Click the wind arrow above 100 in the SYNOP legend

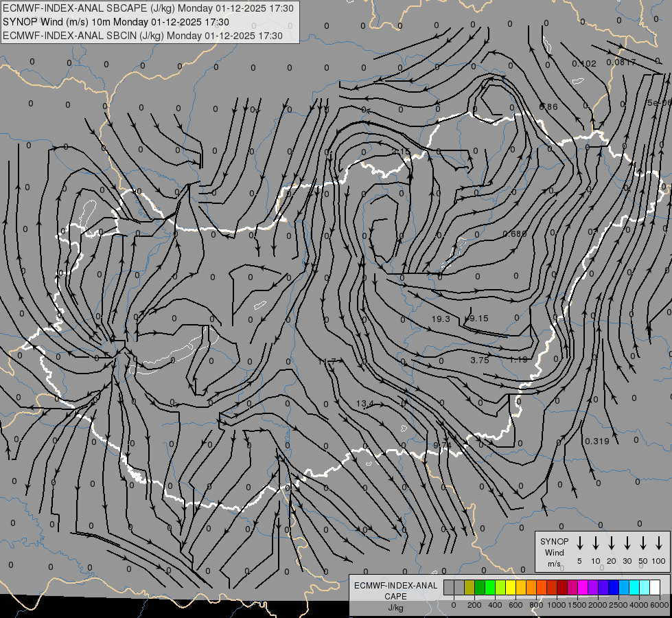(659, 542)
